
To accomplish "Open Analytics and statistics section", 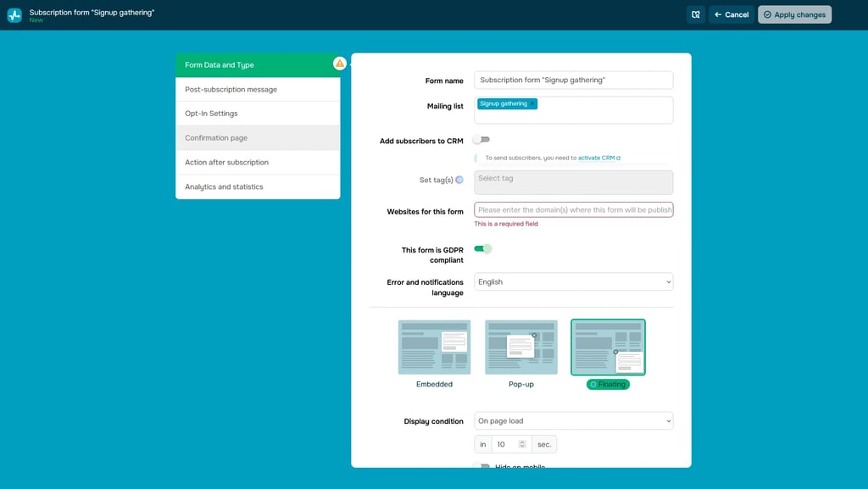I will pos(258,187).
